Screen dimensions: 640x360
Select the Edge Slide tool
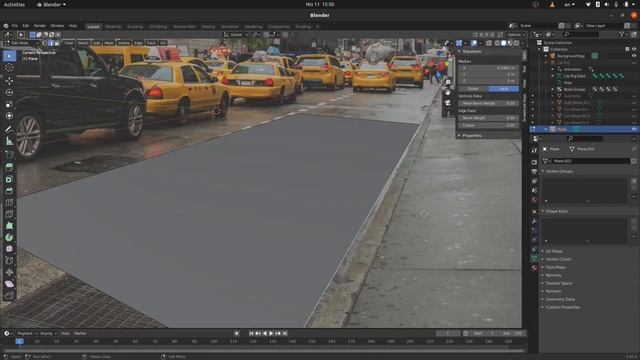[9, 260]
